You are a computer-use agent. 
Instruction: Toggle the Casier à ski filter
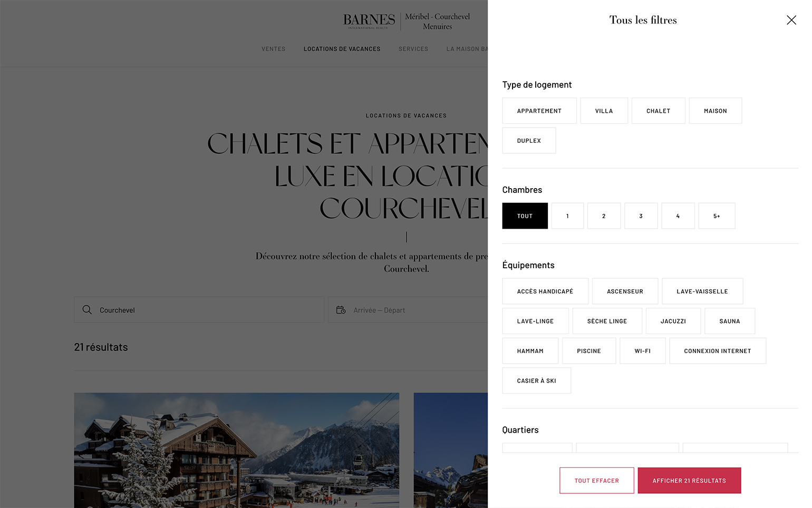536,380
